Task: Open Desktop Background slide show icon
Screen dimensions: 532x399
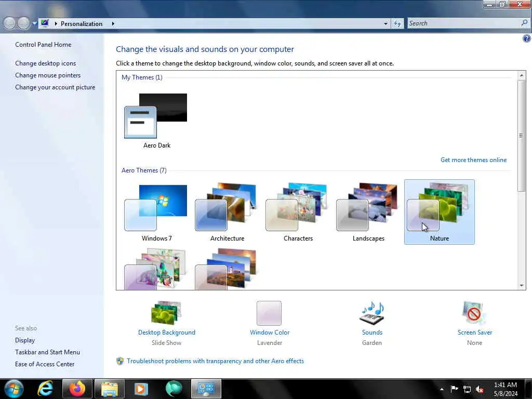Action: click(x=166, y=313)
